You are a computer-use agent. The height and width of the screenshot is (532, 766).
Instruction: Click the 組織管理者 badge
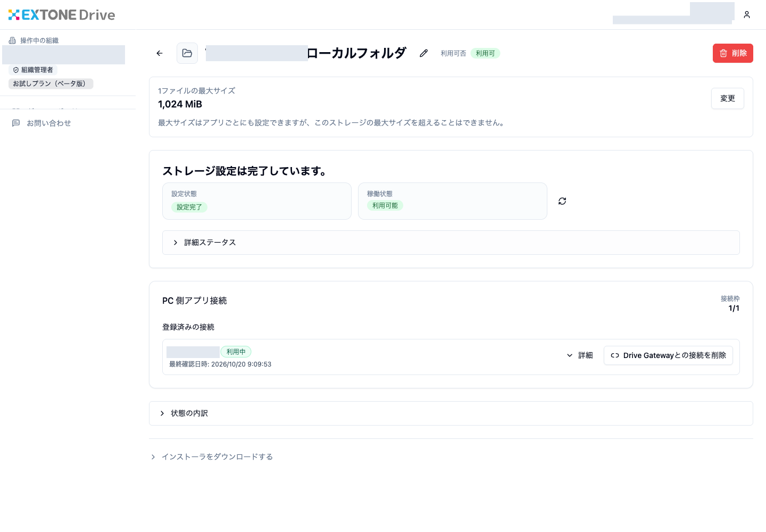tap(33, 70)
